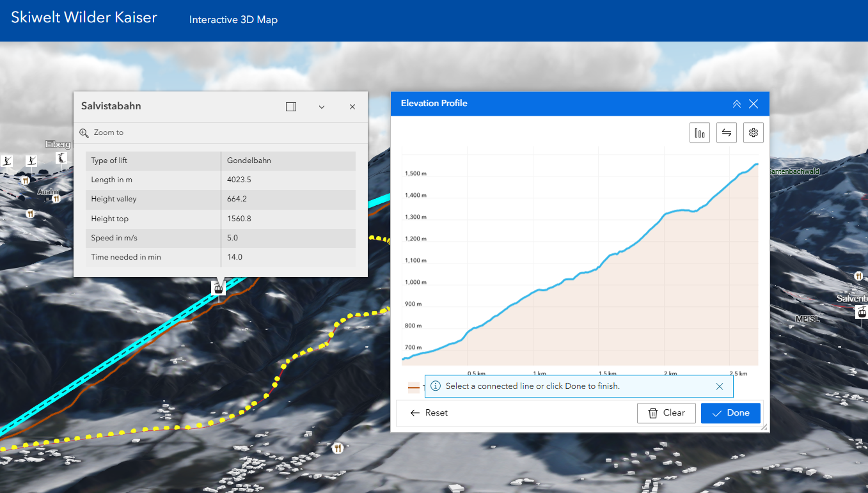Close the Salvistabahn popup
The height and width of the screenshot is (493, 868).
click(x=352, y=107)
